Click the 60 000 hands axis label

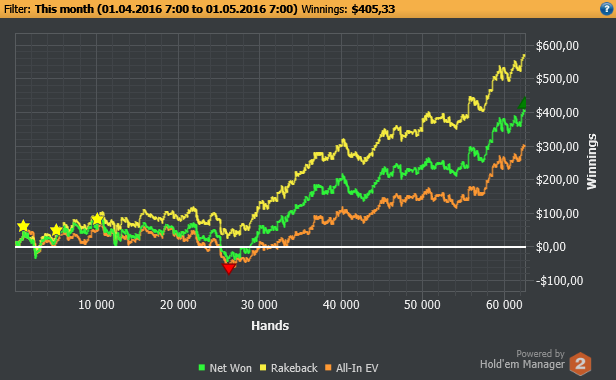pos(504,305)
